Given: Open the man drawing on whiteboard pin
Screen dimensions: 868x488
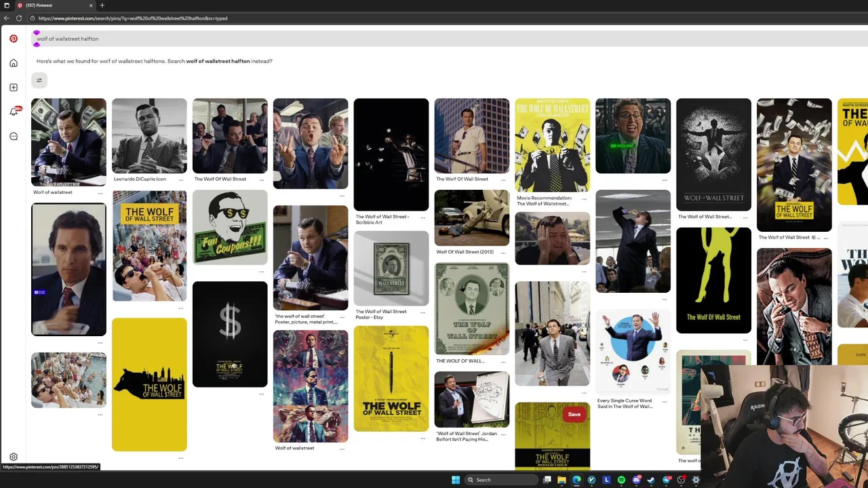Looking at the screenshot, I should [x=472, y=400].
